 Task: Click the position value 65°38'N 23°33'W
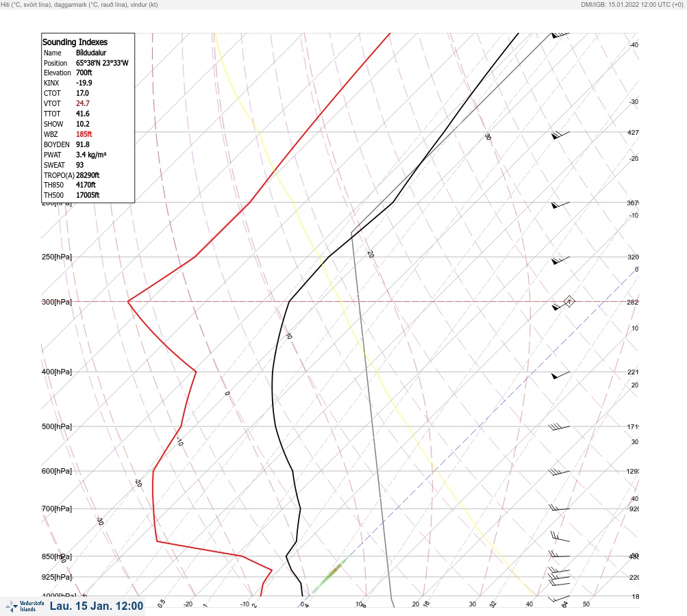coord(102,63)
